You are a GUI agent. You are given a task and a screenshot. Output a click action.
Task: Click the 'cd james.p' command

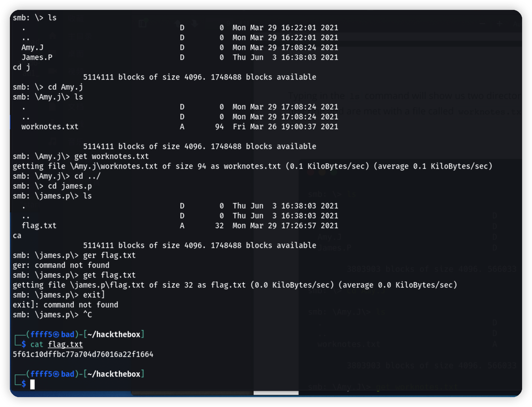70,186
